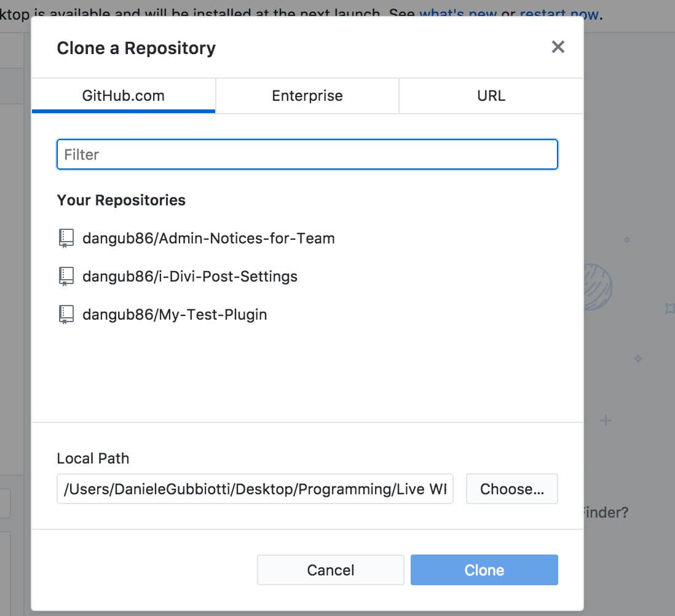675x616 pixels.
Task: Switch to the GitHub.com tab
Action: pos(124,95)
